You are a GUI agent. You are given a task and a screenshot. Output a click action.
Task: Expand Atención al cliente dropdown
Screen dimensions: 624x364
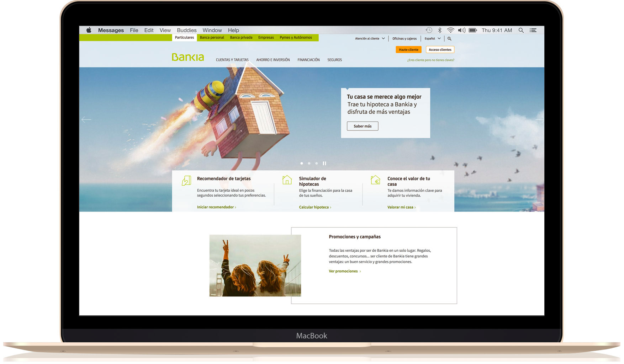(370, 39)
